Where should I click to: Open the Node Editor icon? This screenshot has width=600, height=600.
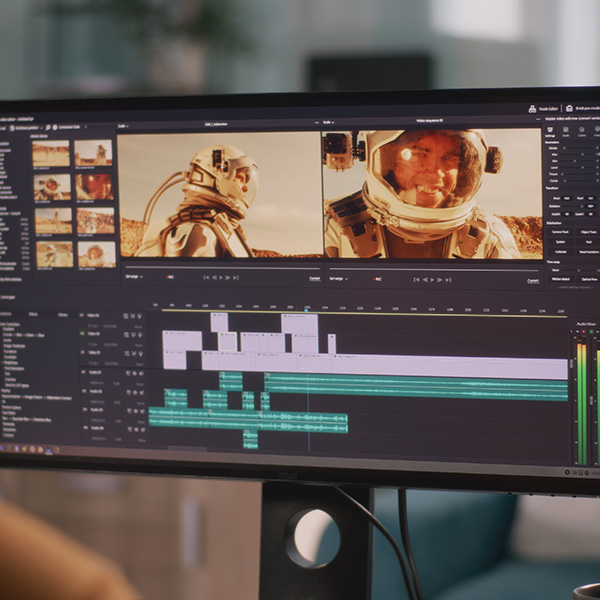click(x=530, y=108)
